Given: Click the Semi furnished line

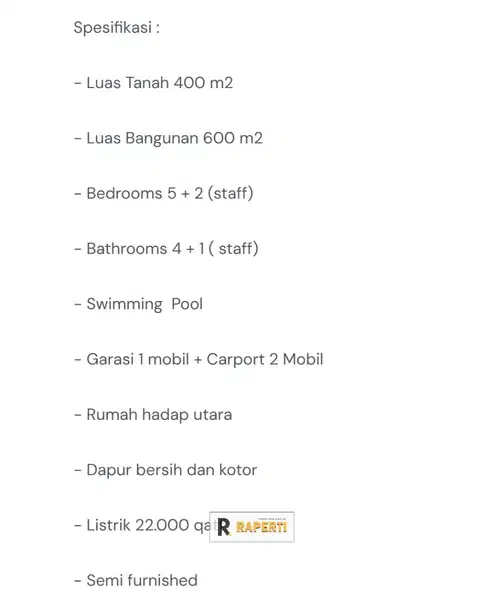Looking at the screenshot, I should [136, 580].
